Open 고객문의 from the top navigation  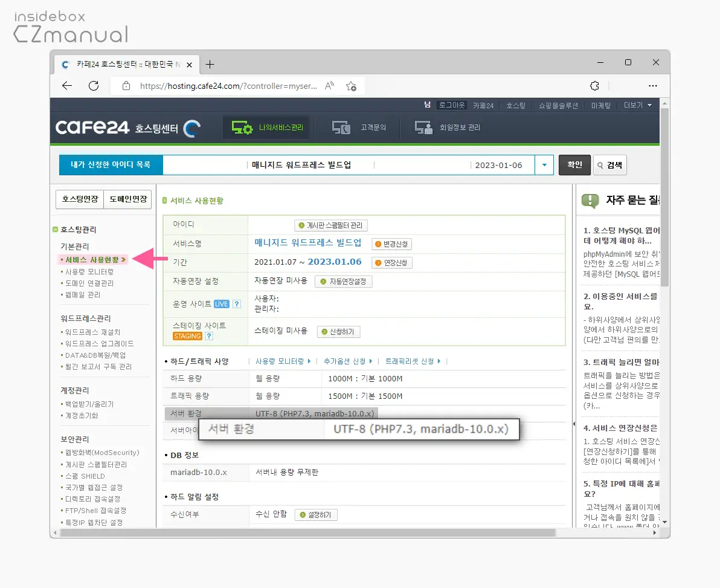point(359,128)
